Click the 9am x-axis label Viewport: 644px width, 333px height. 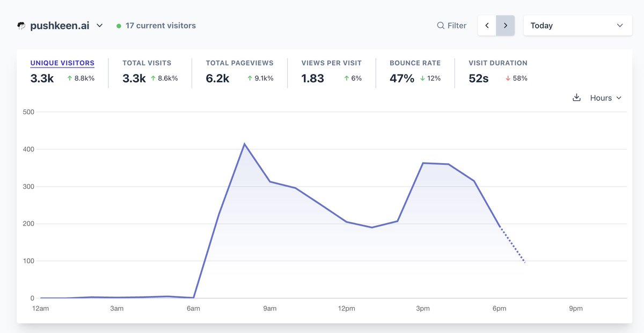coord(270,308)
